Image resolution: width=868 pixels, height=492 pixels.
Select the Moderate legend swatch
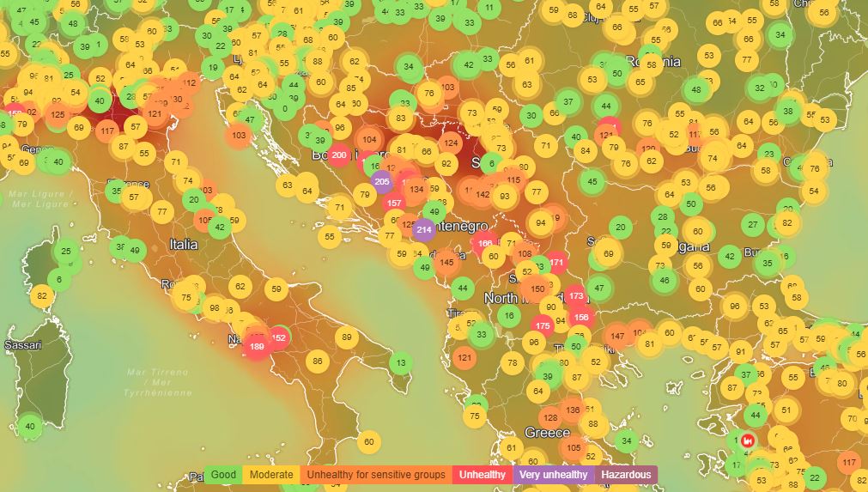click(x=271, y=475)
